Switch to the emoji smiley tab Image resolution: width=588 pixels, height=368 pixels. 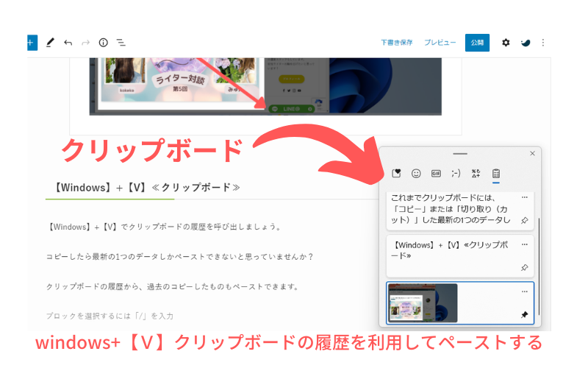pyautogui.click(x=416, y=173)
